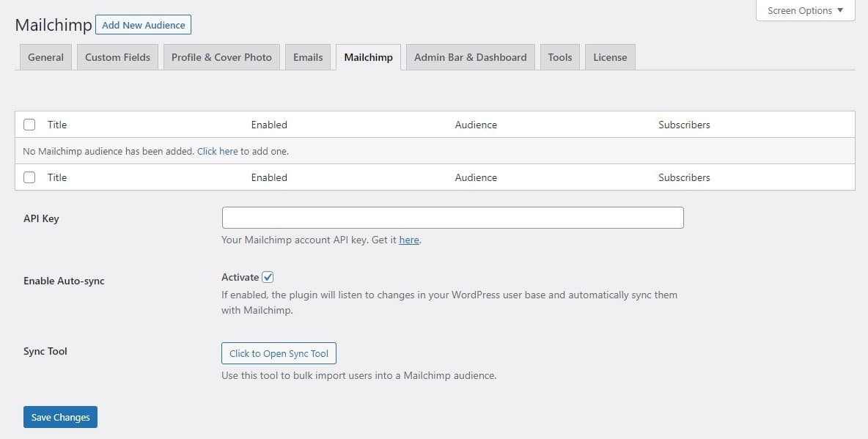Tick the select-all checkbox in table header
Screen dimensions: 868x439
coord(29,125)
